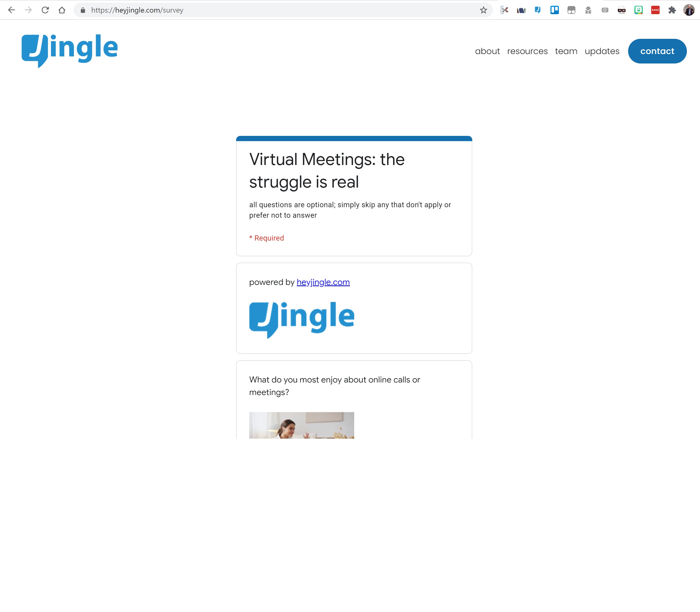Screen dimensions: 700x612
Task: Click the bookmark/star icon in the address bar
Action: [483, 10]
